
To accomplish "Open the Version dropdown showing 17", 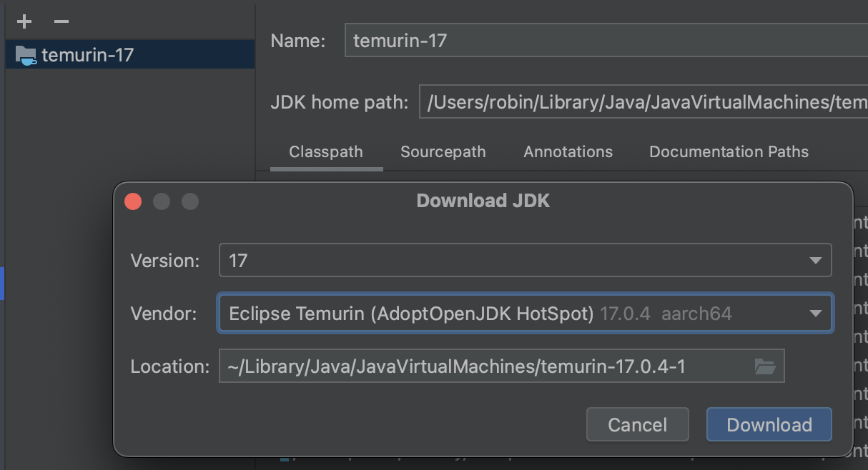I will (526, 260).
